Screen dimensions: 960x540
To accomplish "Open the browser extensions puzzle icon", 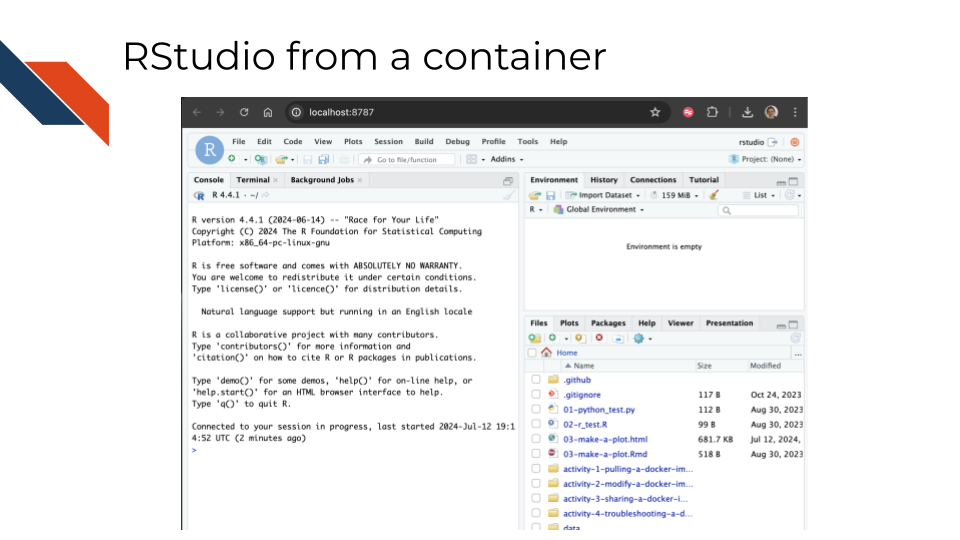I will point(712,112).
